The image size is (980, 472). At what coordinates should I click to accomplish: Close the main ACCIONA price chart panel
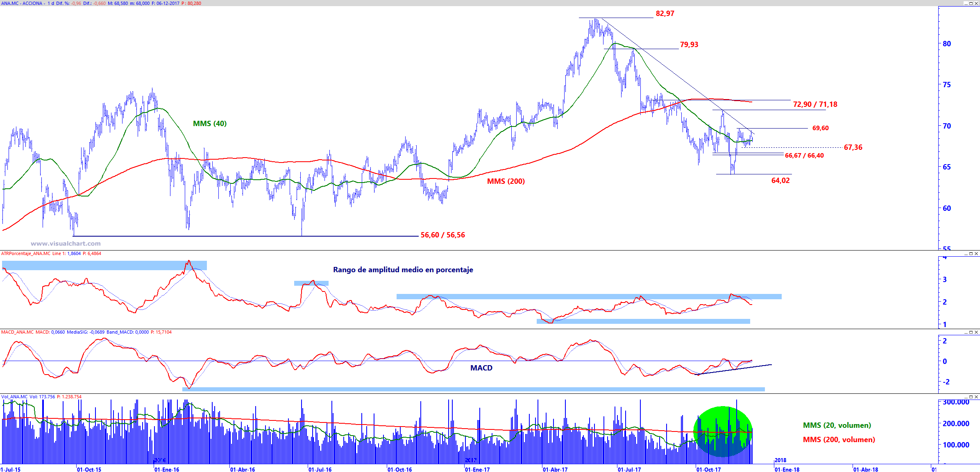(976, 3)
